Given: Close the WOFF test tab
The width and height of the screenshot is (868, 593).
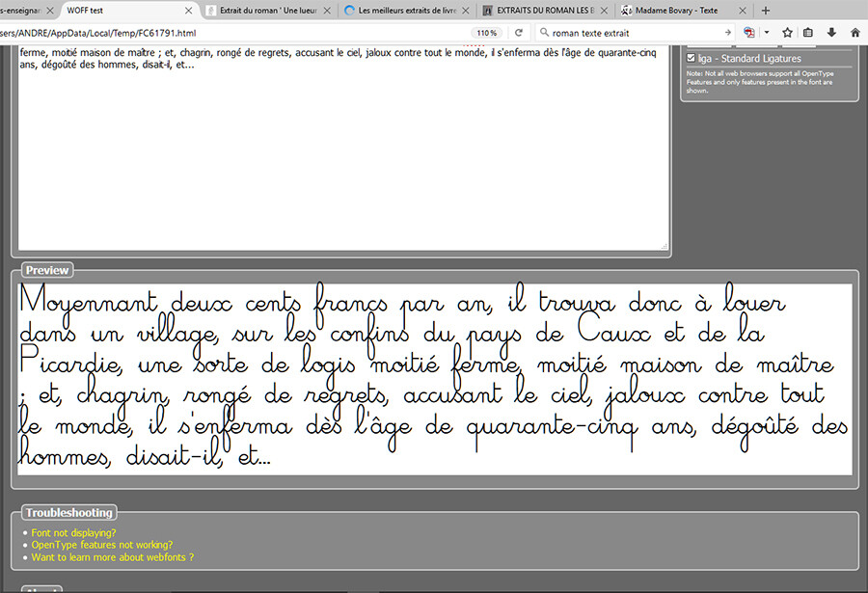Looking at the screenshot, I should (191, 11).
